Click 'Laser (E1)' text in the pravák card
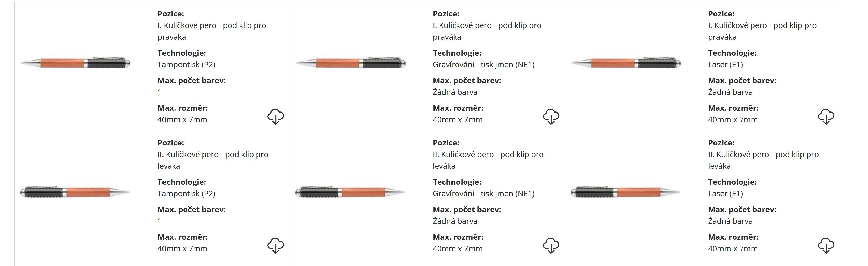Viewport: 868px width, 266px height. click(725, 64)
